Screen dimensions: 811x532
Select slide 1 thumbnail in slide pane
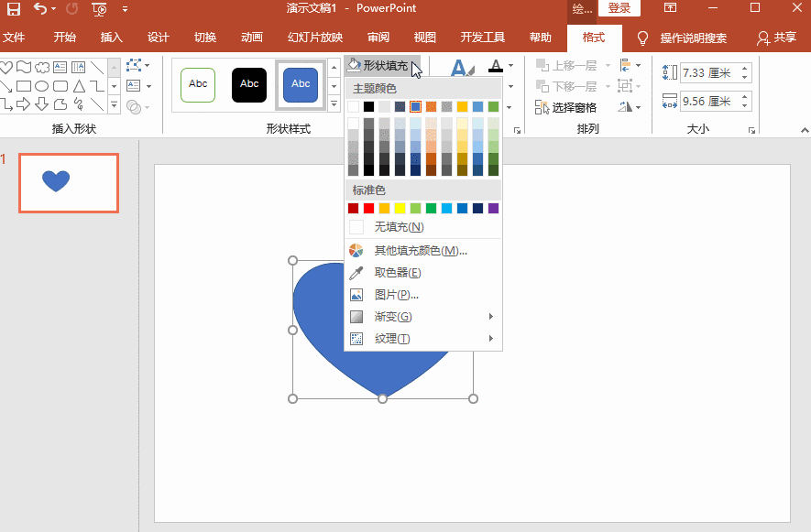pos(68,183)
